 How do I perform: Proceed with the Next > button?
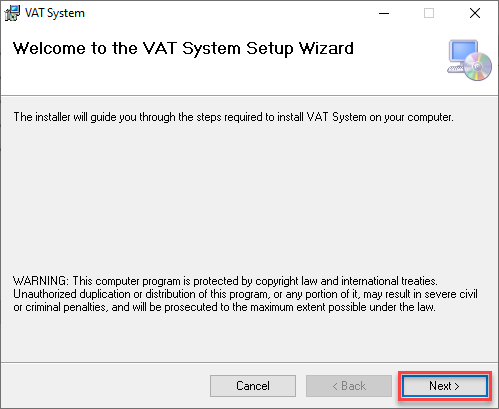point(445,386)
